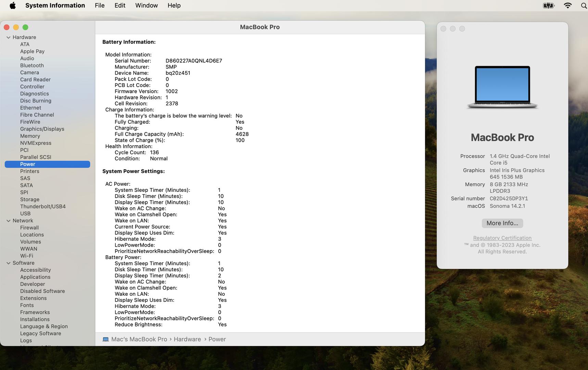The width and height of the screenshot is (588, 370).
Task: Open the Wi-Fi status menu icon
Action: coord(567,5)
